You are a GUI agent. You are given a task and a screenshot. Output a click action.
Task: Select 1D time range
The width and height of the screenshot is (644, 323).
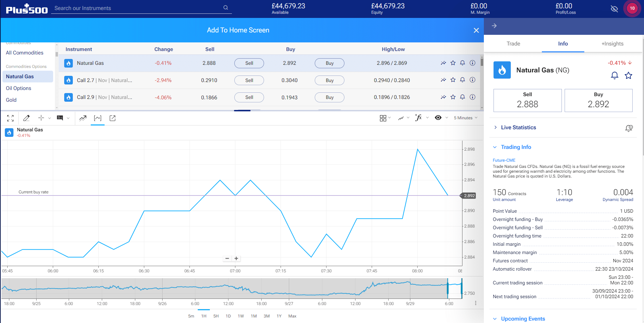228,316
